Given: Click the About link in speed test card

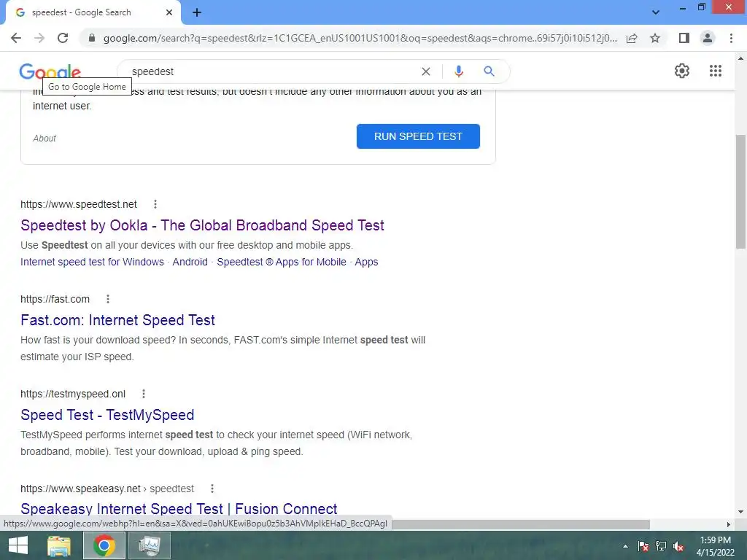Looking at the screenshot, I should (44, 139).
